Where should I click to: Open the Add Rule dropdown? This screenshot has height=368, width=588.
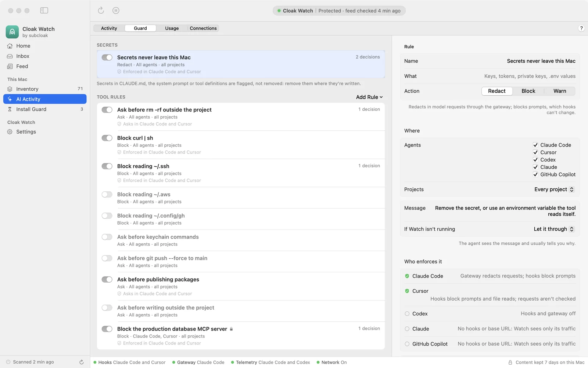pyautogui.click(x=369, y=97)
